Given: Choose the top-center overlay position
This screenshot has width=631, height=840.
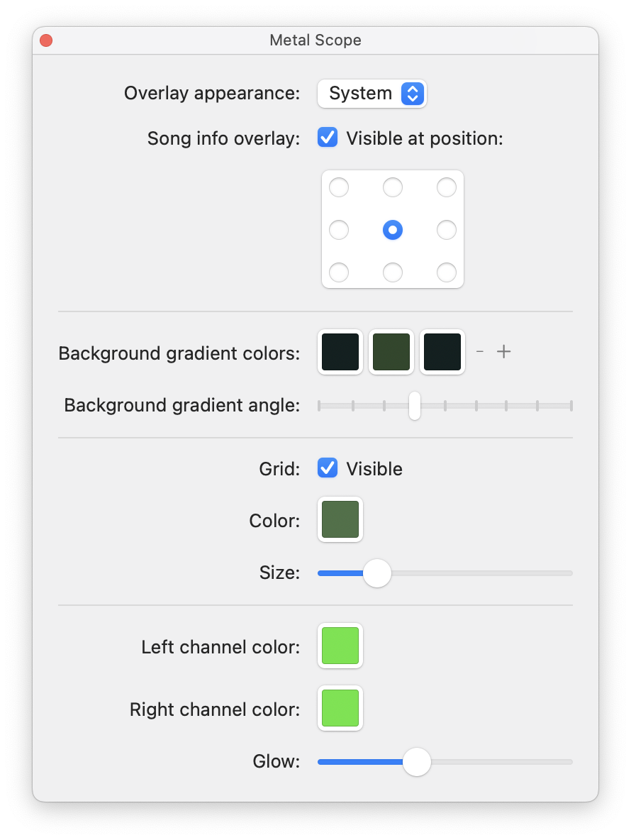Looking at the screenshot, I should (392, 187).
